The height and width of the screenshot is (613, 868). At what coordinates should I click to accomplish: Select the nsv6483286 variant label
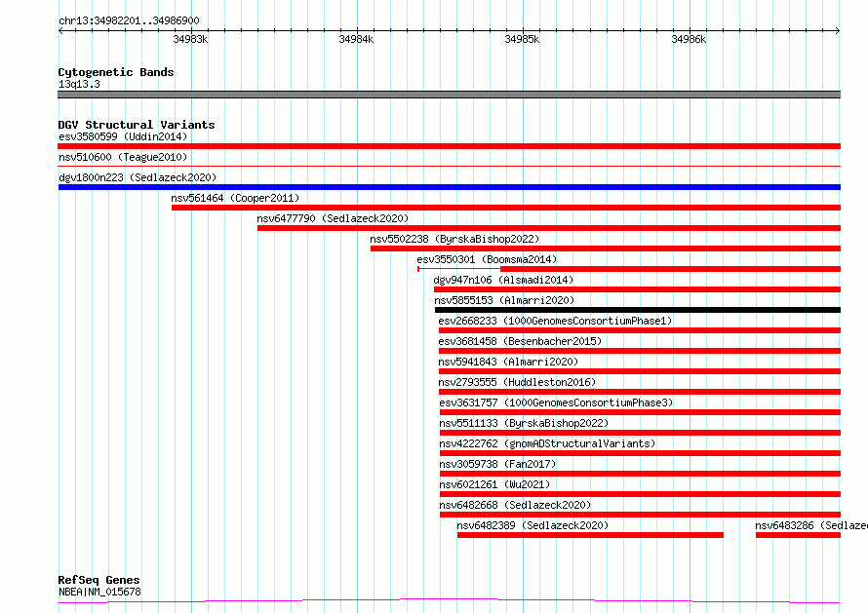(811, 525)
